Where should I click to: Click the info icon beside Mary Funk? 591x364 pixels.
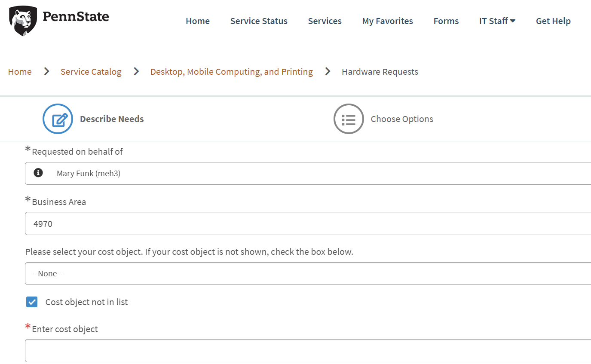(38, 173)
